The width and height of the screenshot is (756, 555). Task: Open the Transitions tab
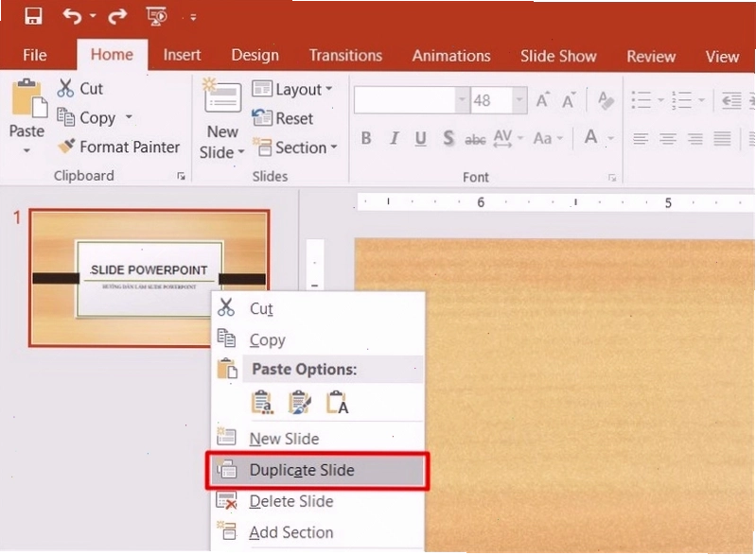(x=345, y=56)
